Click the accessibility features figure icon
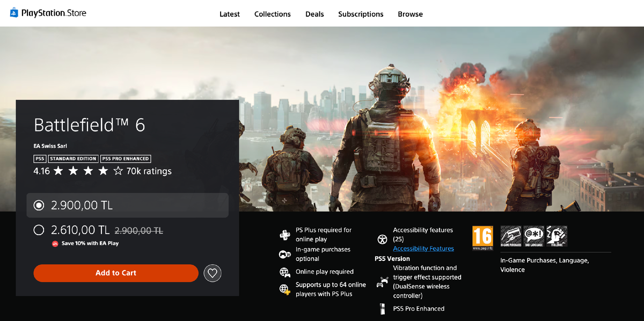 coord(382,239)
